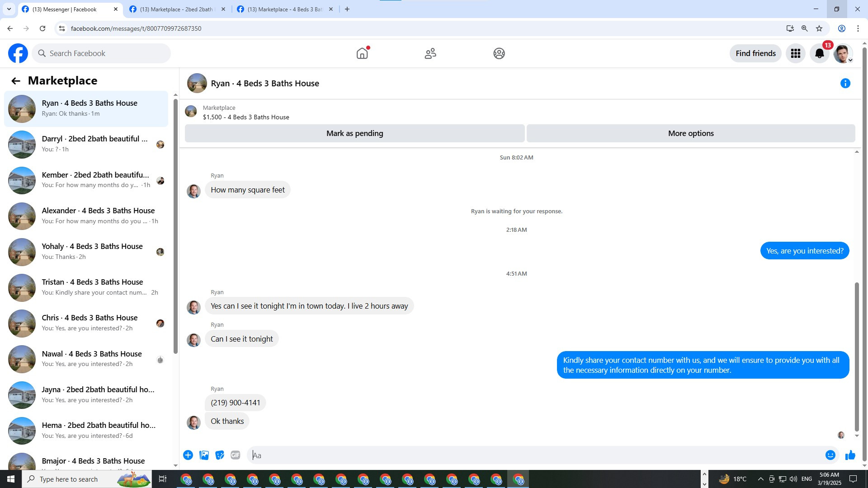Open the tab search dropdown arrow

[x=9, y=9]
